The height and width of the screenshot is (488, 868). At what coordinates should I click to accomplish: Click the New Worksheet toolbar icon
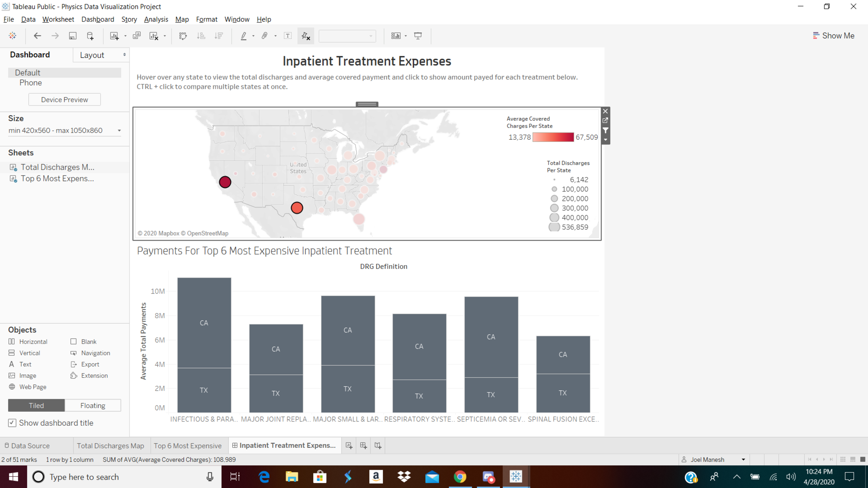point(114,36)
